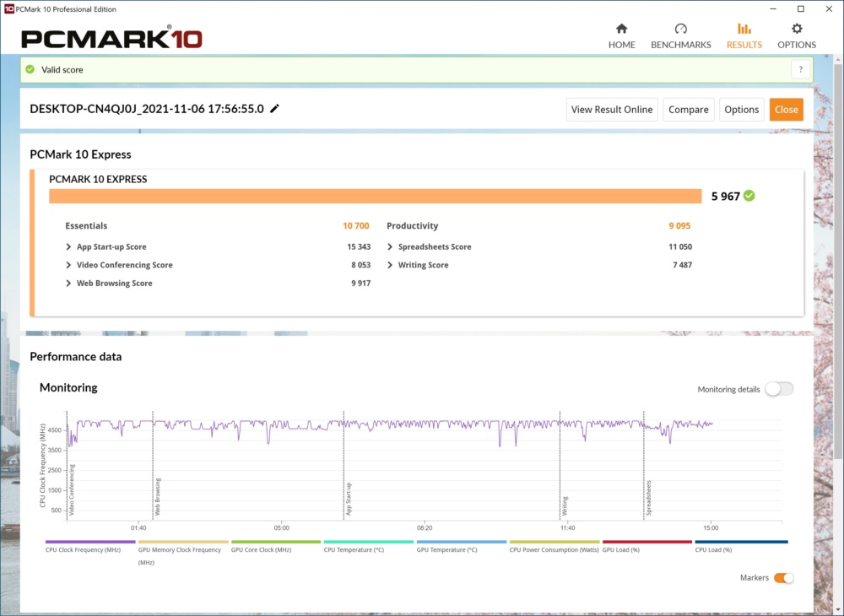Image resolution: width=844 pixels, height=616 pixels.
Task: Click the 08:20 time axis label
Action: tap(425, 527)
